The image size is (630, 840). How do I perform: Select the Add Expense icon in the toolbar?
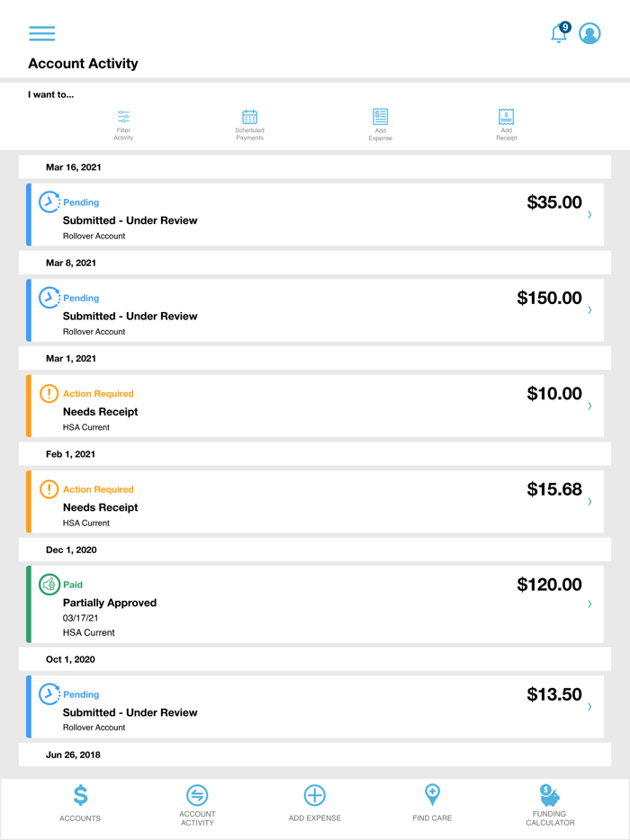(380, 122)
